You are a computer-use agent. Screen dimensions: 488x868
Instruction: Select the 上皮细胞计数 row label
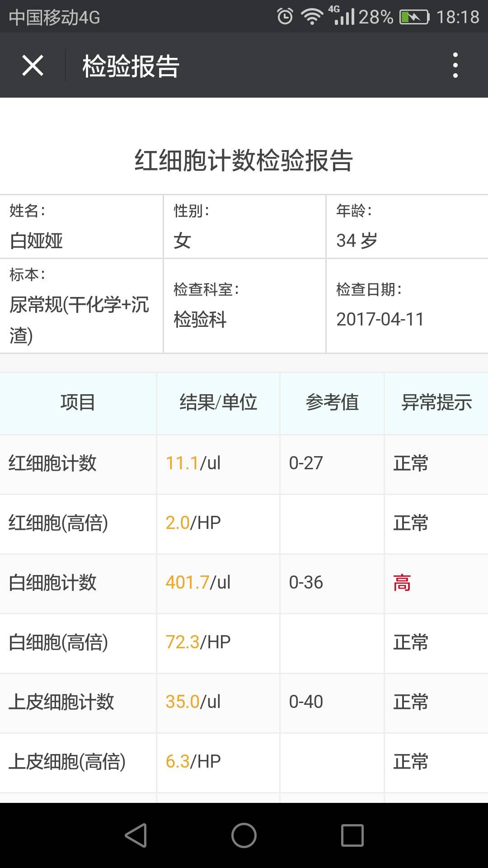[x=61, y=702]
